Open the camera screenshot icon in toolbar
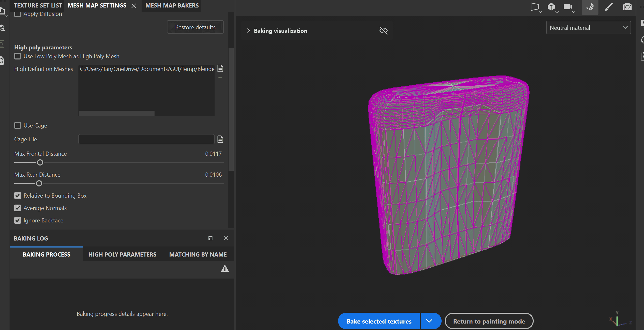Image resolution: width=644 pixels, height=330 pixels. (627, 7)
